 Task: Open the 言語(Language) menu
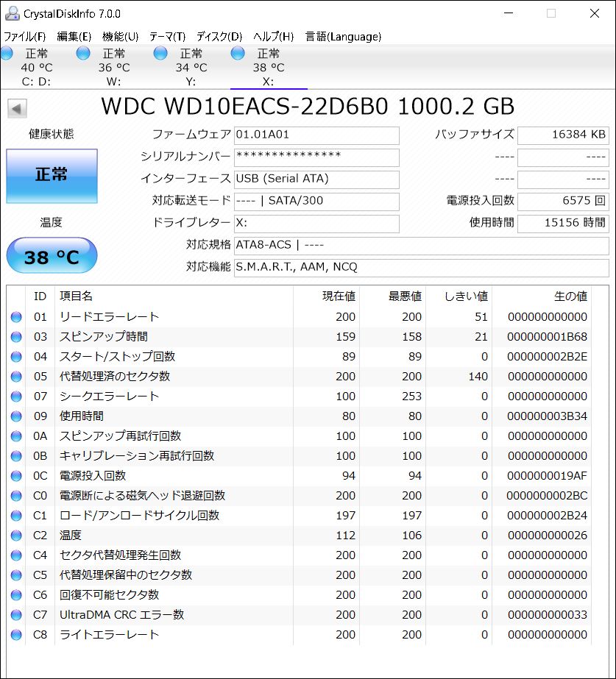pos(343,36)
